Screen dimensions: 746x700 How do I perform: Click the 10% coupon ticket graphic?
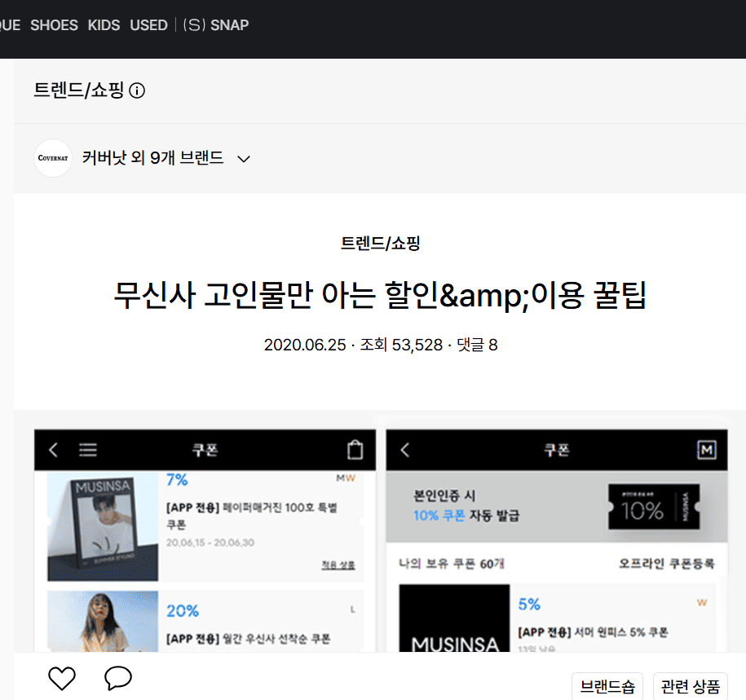(x=654, y=507)
